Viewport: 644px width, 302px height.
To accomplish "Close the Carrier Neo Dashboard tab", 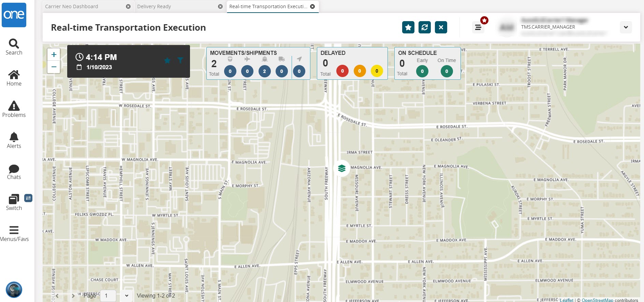I will point(128,6).
